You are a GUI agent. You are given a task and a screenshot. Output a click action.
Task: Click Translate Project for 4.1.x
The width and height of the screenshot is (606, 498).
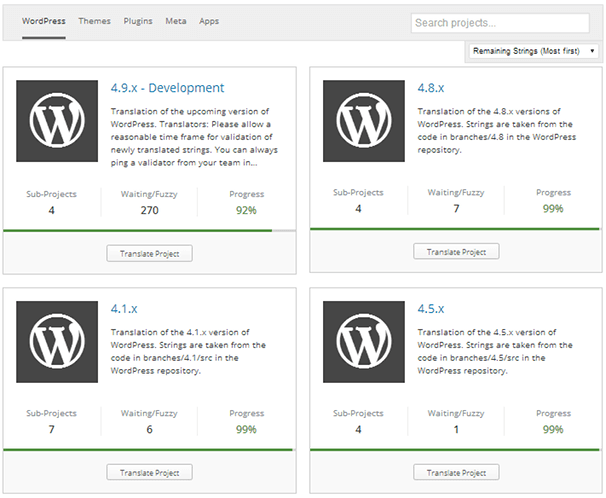(x=150, y=473)
